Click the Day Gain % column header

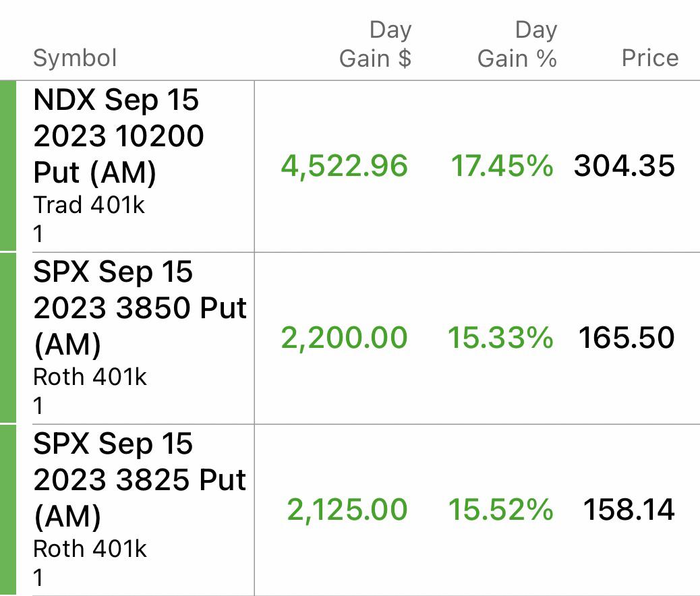tap(517, 44)
